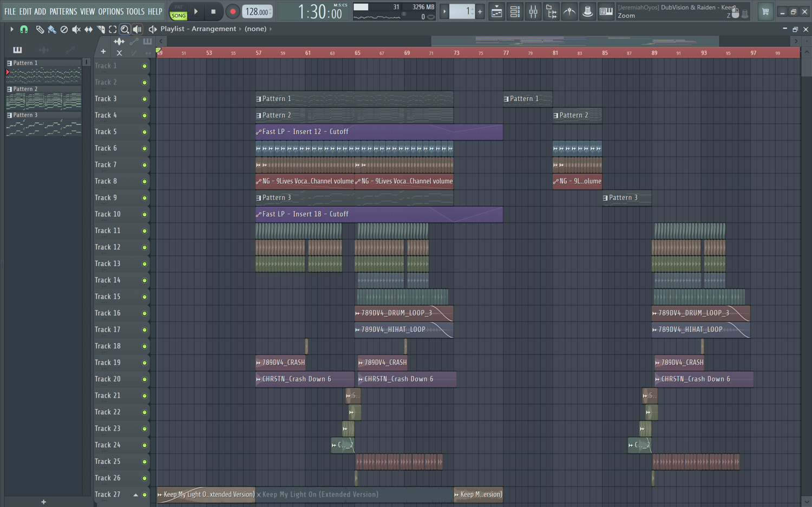Open the Mixer faders icon
This screenshot has height=507, width=812.
(533, 11)
